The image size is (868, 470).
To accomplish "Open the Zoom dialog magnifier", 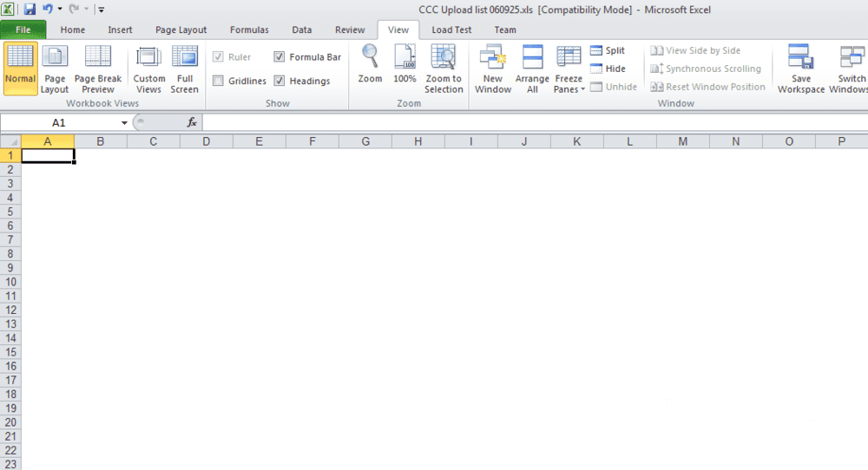I will coord(370,64).
